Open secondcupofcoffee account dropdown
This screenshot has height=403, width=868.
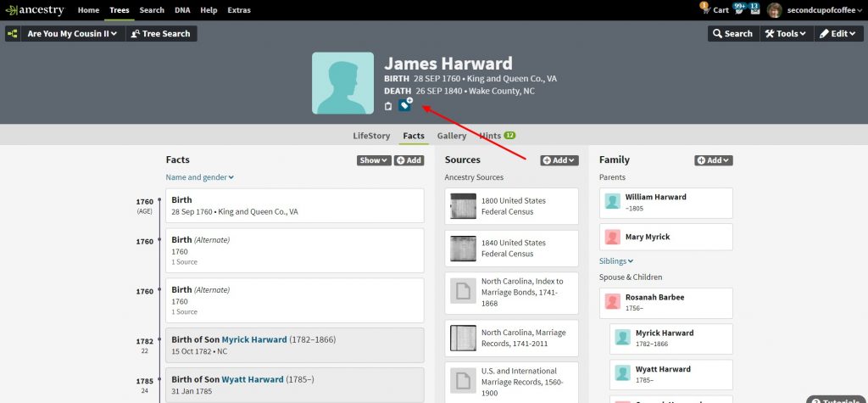pyautogui.click(x=824, y=10)
